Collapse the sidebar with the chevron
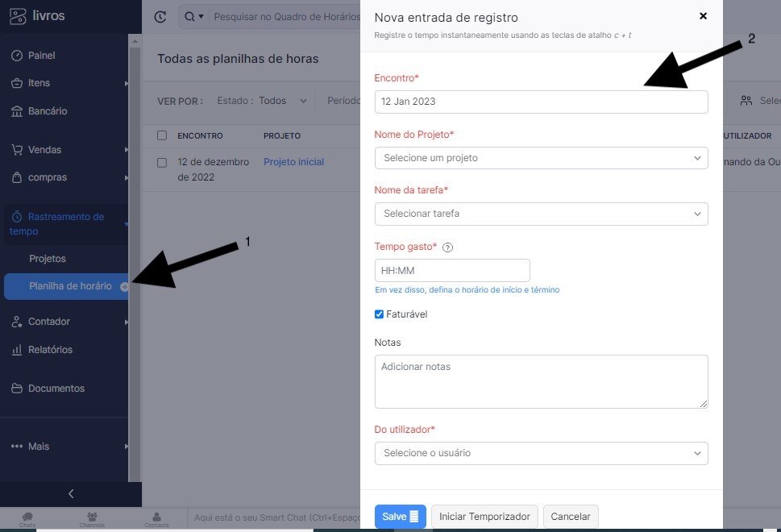This screenshot has width=781, height=532. point(71,493)
